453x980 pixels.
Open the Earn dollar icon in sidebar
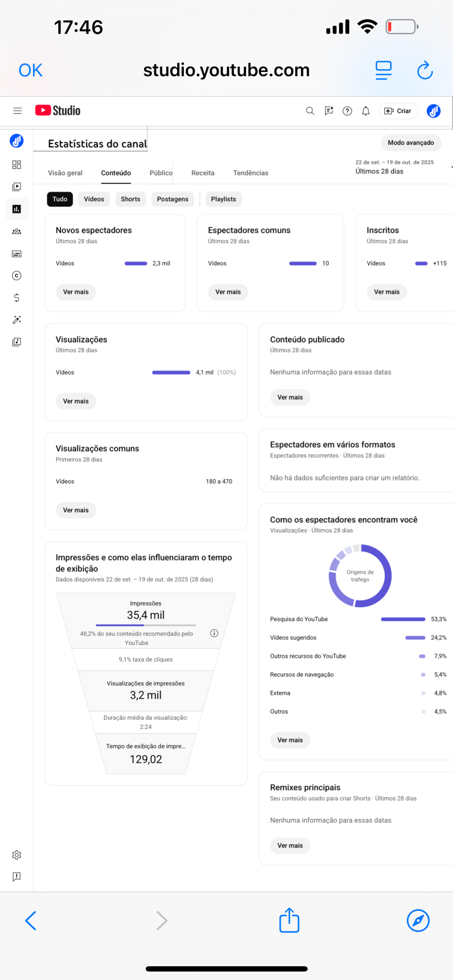tap(16, 298)
